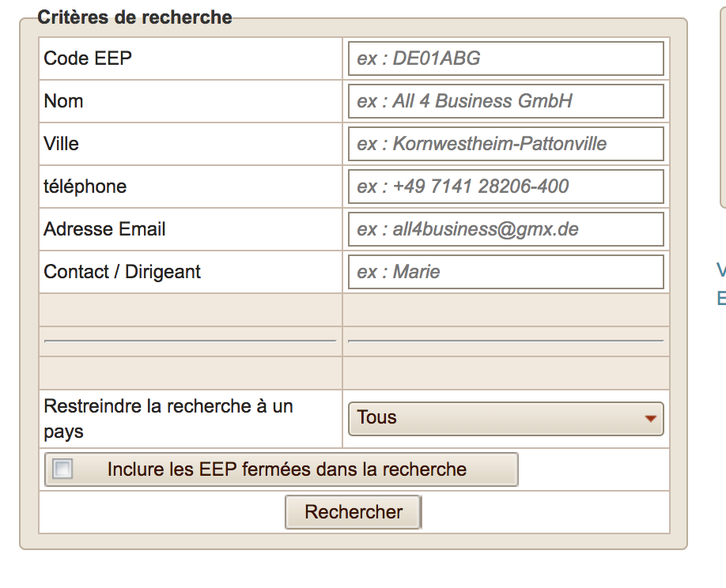This screenshot has width=726, height=588.
Task: Click the Contact / Dirigeant text field
Action: [x=505, y=272]
